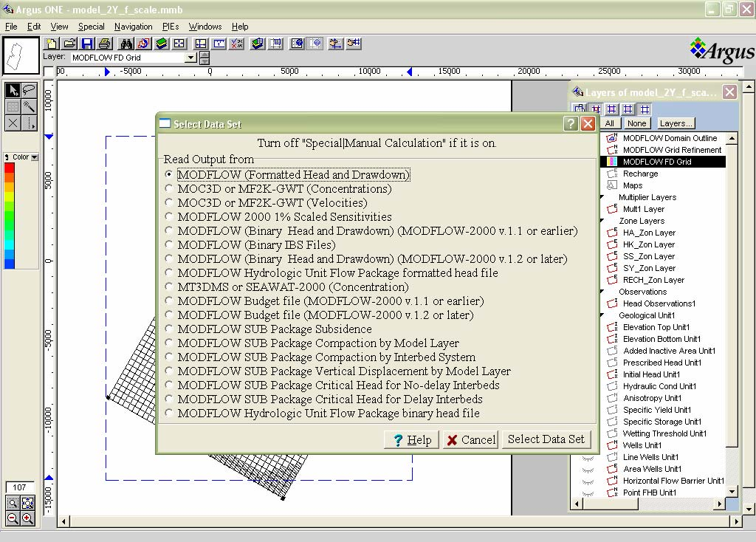Click the layer stepper down arrow
Screen dimensions: 756x542
205,61
